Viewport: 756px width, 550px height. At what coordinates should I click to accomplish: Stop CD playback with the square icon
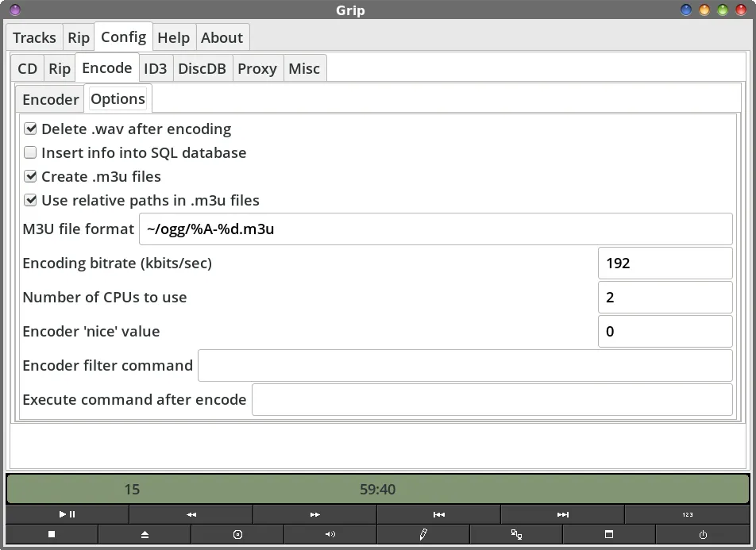pyautogui.click(x=52, y=534)
